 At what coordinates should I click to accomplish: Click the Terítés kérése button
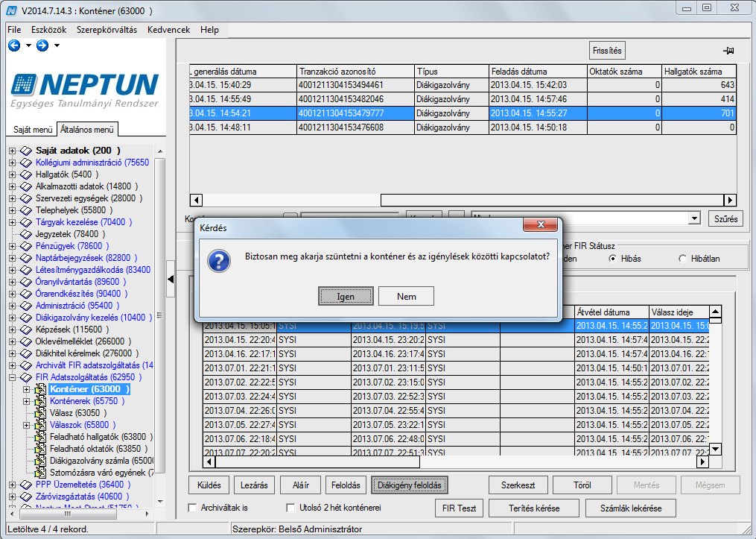click(x=534, y=508)
